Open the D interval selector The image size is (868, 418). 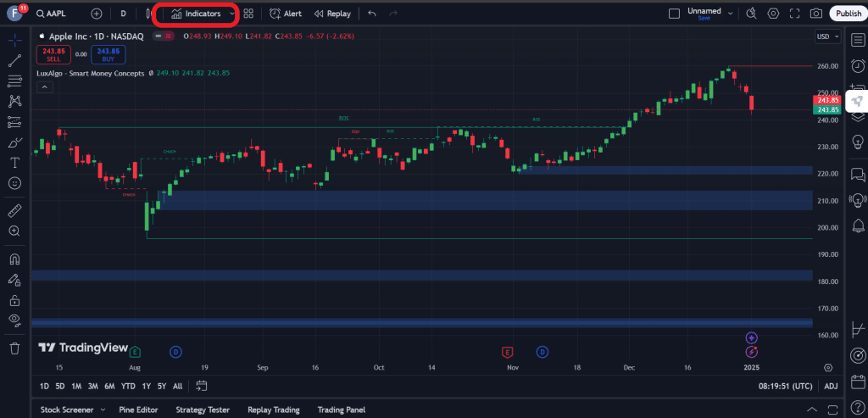(x=123, y=14)
